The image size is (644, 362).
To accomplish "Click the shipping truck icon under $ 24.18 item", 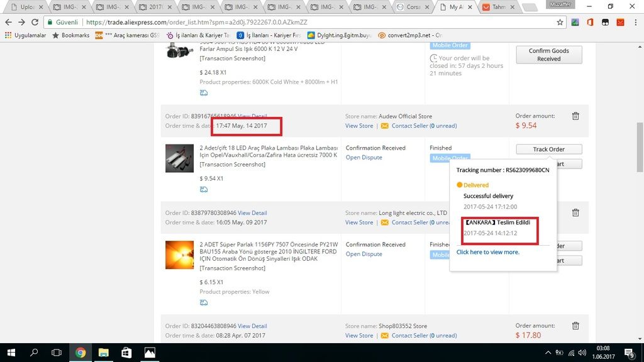I will pyautogui.click(x=204, y=93).
